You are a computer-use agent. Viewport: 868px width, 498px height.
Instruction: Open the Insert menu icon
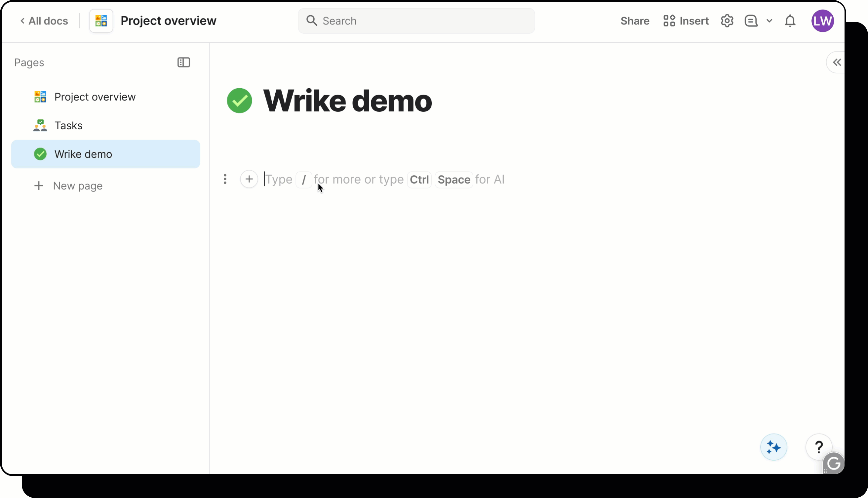pyautogui.click(x=669, y=21)
